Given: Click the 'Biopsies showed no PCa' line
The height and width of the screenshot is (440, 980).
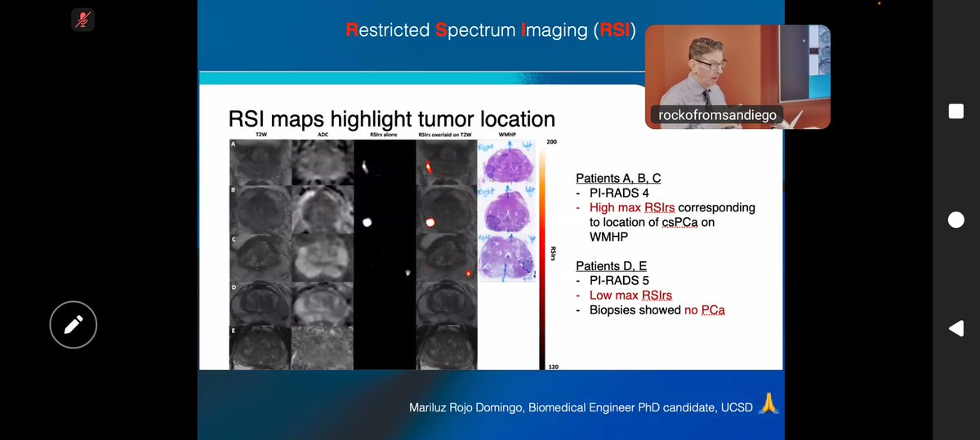Looking at the screenshot, I should (x=657, y=310).
